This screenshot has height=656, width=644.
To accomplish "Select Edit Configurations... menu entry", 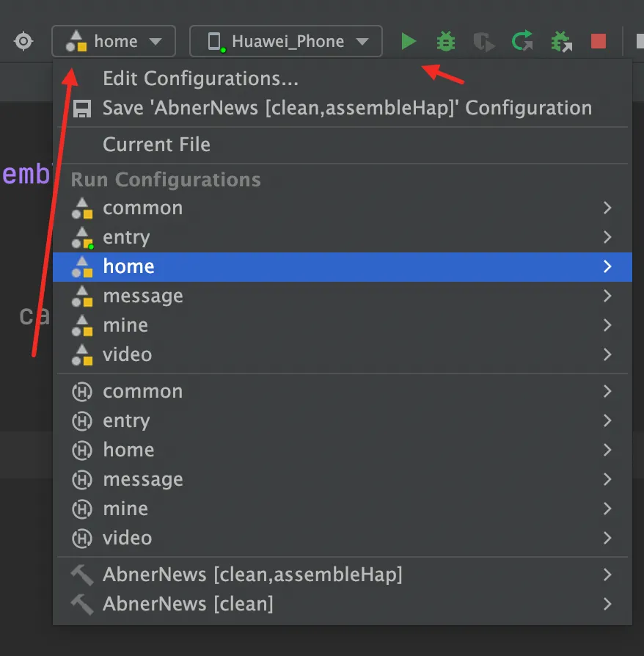I will click(x=200, y=79).
